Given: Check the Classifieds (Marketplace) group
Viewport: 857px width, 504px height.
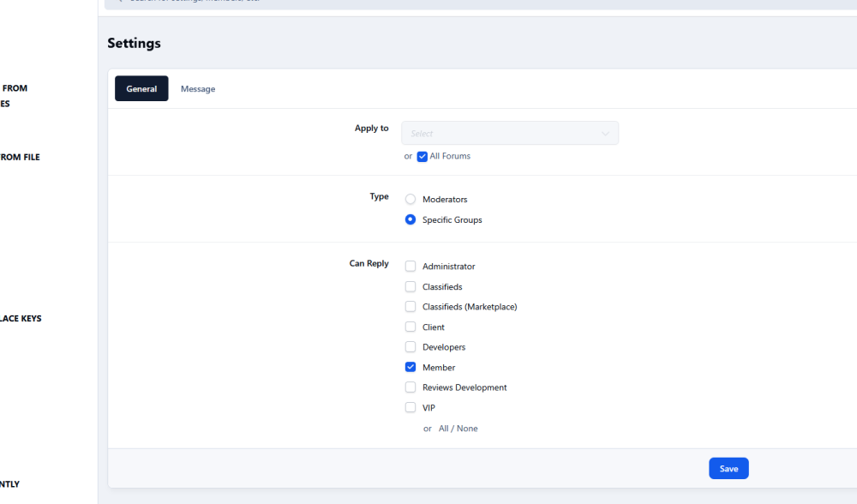Looking at the screenshot, I should tap(411, 307).
